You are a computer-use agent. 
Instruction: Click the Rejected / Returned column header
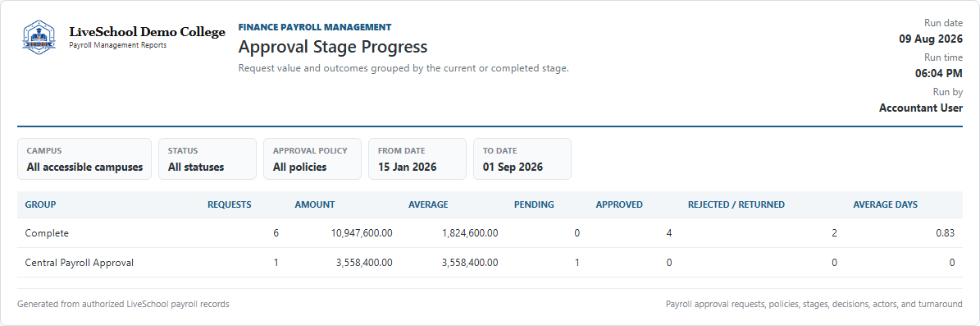736,204
